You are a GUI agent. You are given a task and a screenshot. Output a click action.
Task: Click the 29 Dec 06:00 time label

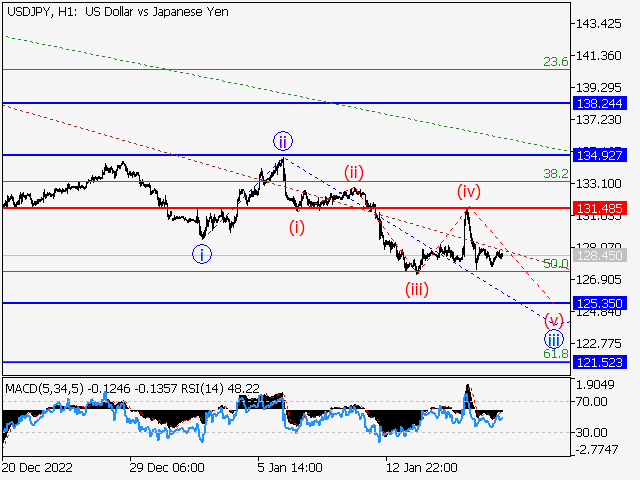click(x=167, y=467)
